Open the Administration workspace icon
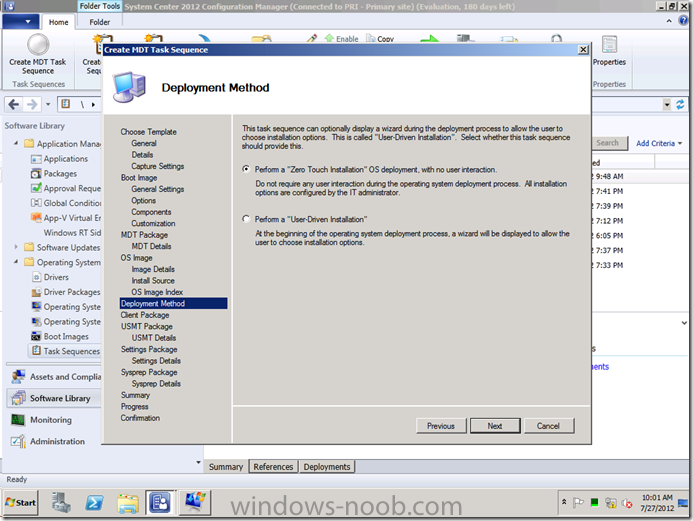693x521 pixels. point(18,441)
